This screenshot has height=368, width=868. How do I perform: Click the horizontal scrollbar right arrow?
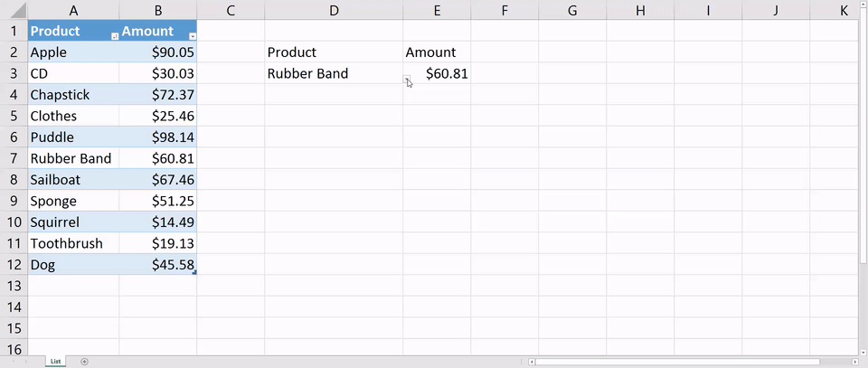854,362
